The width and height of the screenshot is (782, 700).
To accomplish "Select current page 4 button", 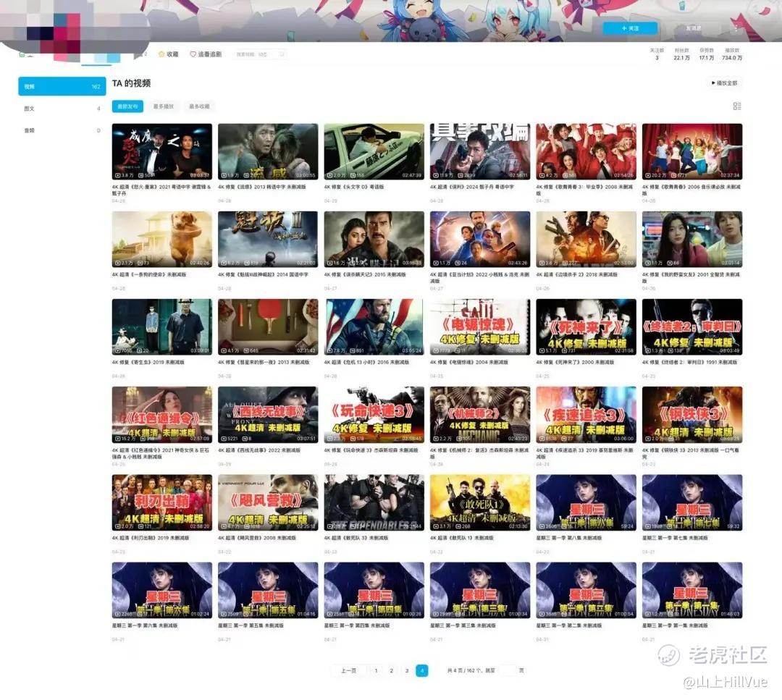I will pos(422,670).
